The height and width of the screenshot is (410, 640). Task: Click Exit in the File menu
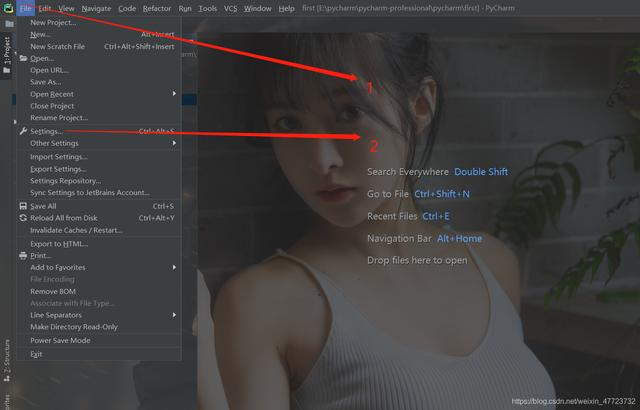tap(36, 354)
